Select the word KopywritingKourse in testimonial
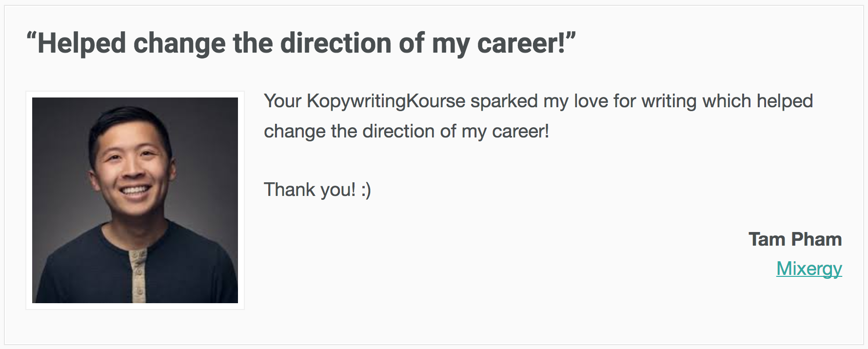This screenshot has width=868, height=349. (x=386, y=101)
